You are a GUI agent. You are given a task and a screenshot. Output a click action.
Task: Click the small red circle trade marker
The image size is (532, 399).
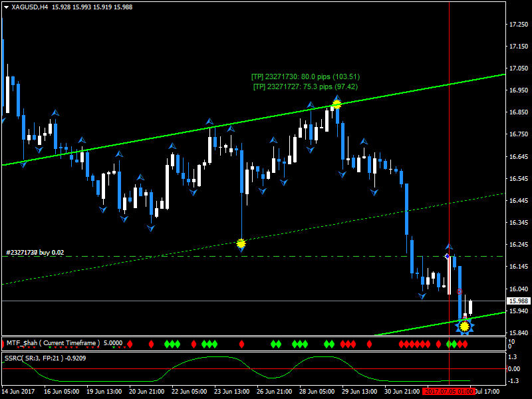[460, 292]
